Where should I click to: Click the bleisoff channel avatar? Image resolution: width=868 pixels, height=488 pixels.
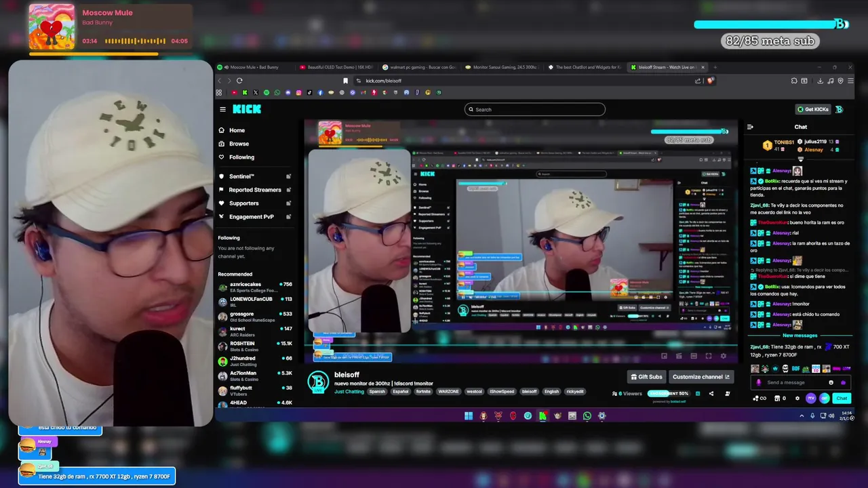[x=318, y=382]
